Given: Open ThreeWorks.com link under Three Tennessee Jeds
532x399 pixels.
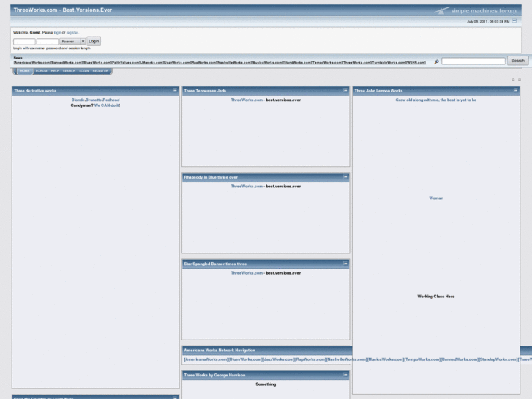Looking at the screenshot, I should coord(247,100).
